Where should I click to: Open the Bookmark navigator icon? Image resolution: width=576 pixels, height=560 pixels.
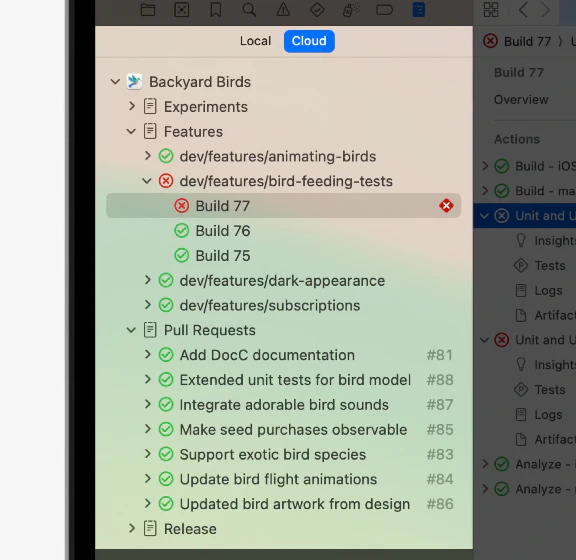[x=216, y=10]
